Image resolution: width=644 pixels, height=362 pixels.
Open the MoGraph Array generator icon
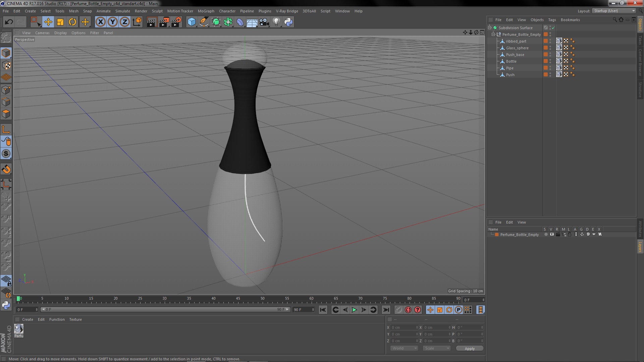228,22
